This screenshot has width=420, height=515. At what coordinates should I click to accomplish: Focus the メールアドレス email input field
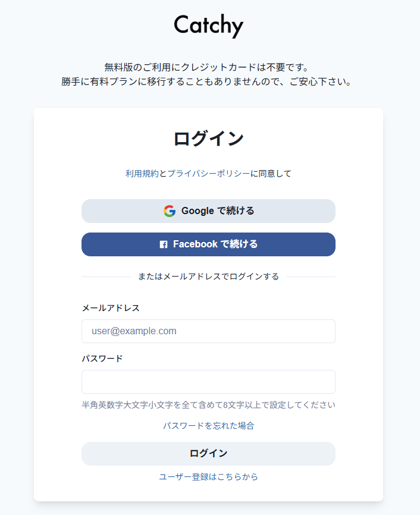(208, 331)
